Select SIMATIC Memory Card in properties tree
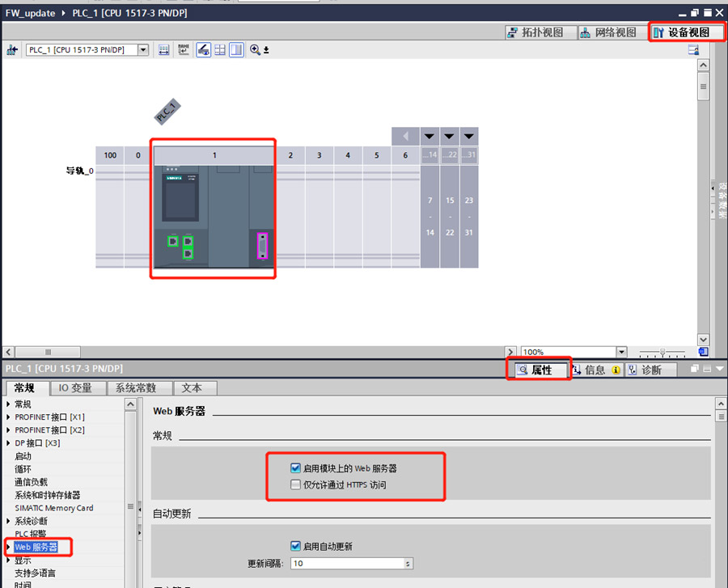 [x=53, y=508]
